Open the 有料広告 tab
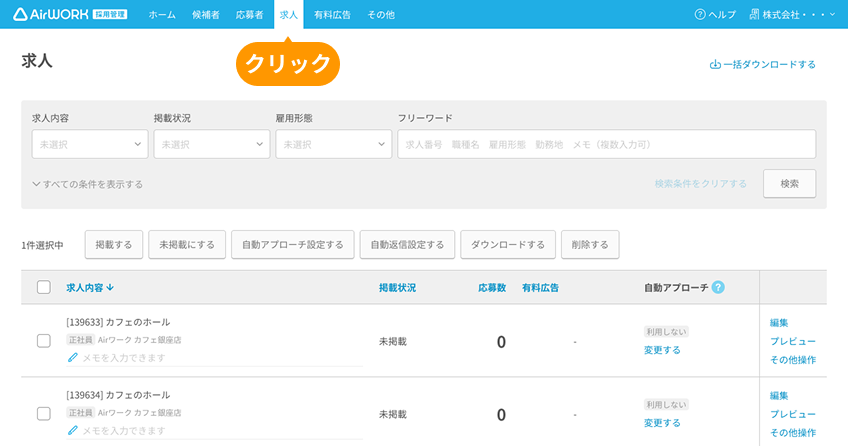 pyautogui.click(x=333, y=15)
